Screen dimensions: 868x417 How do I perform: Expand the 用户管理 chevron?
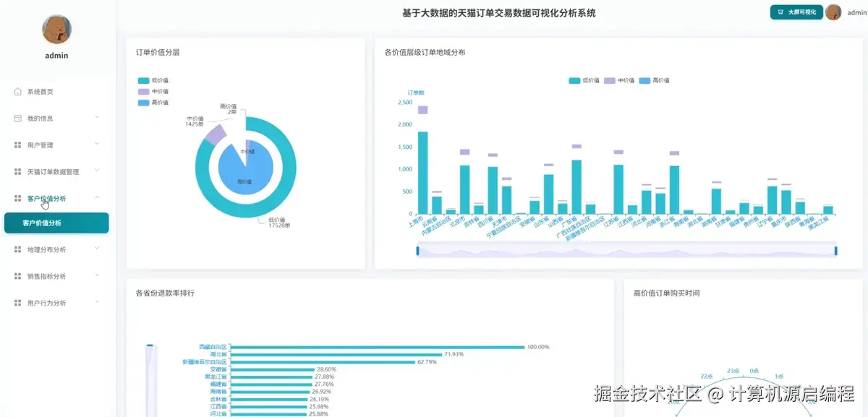coord(97,144)
